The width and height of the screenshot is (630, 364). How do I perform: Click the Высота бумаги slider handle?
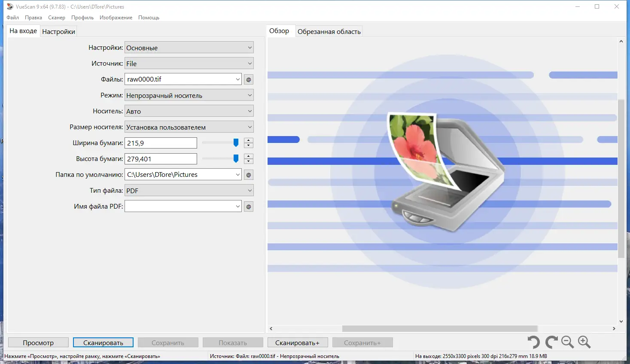[x=236, y=159]
